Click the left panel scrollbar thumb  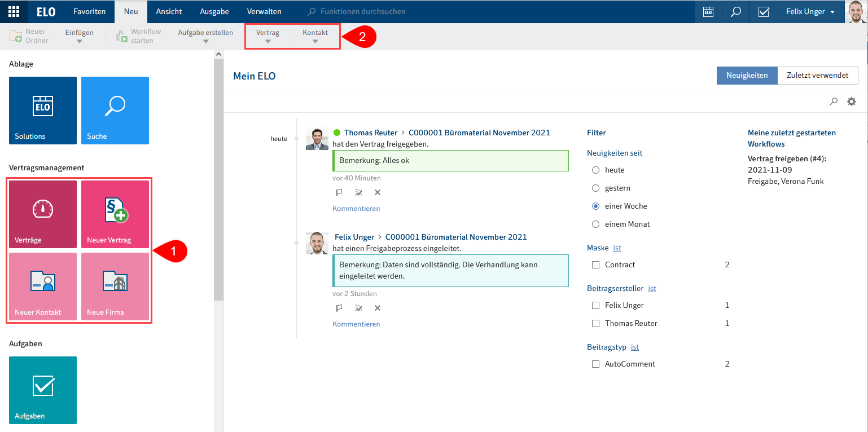(219, 179)
